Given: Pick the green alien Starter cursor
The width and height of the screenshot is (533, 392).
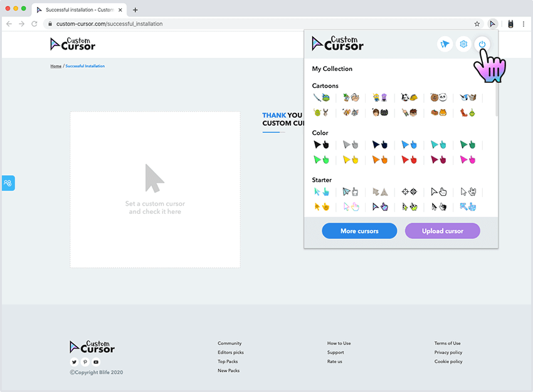Looking at the screenshot, I should point(409,207).
